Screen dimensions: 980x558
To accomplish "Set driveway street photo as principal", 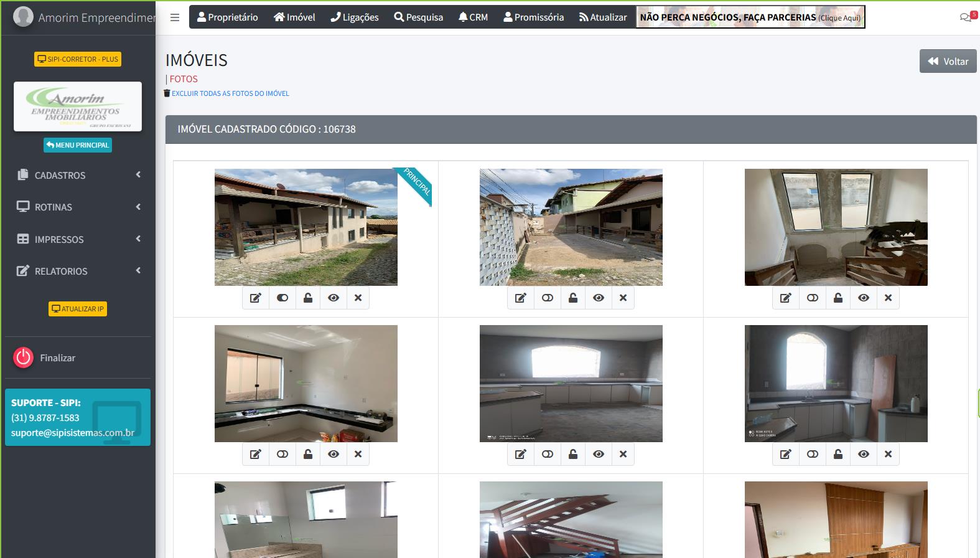I will point(548,298).
